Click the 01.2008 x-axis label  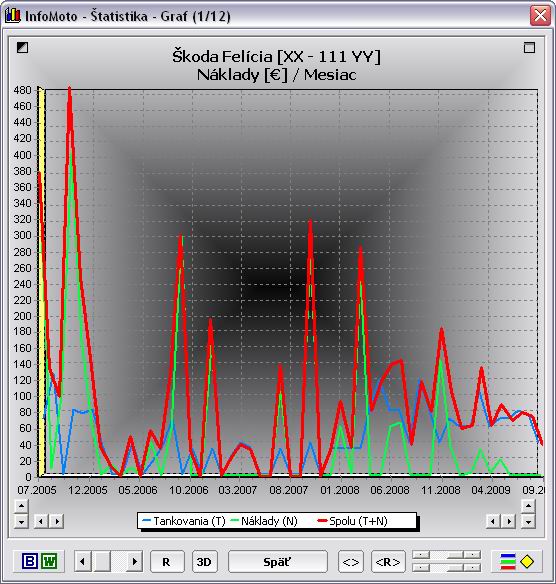pyautogui.click(x=340, y=490)
